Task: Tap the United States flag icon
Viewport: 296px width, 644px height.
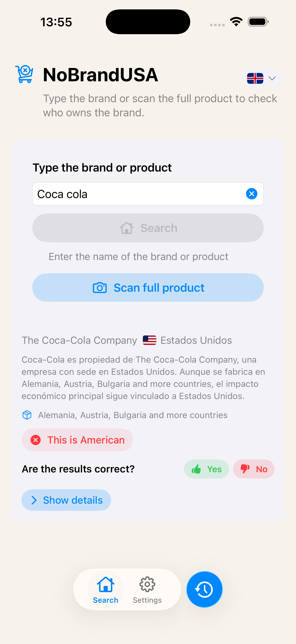Action: (x=150, y=340)
